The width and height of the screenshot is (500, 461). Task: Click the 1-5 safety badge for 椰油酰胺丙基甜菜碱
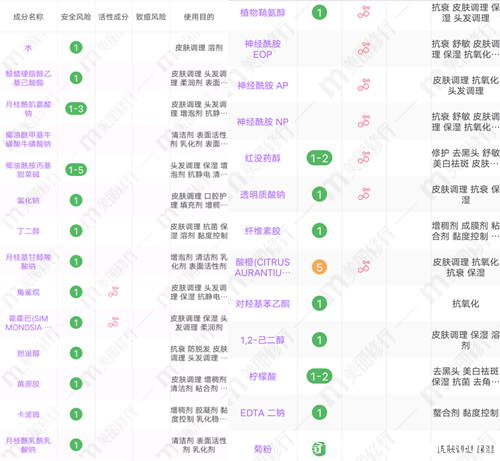[76, 170]
